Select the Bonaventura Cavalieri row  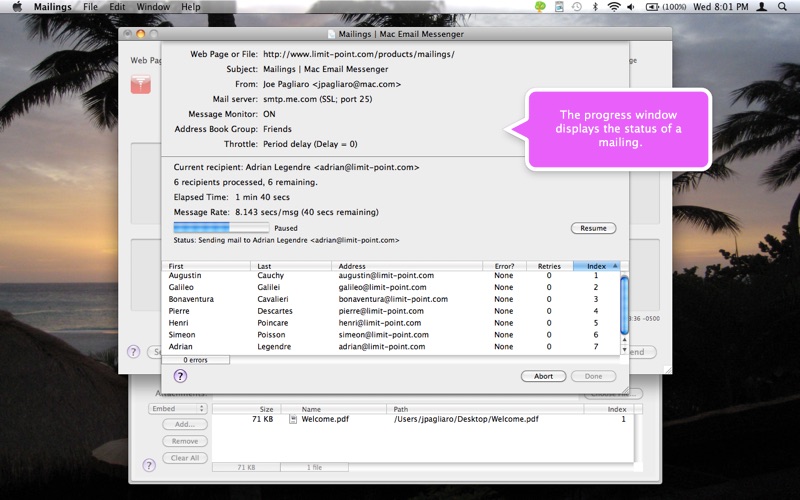[391, 299]
